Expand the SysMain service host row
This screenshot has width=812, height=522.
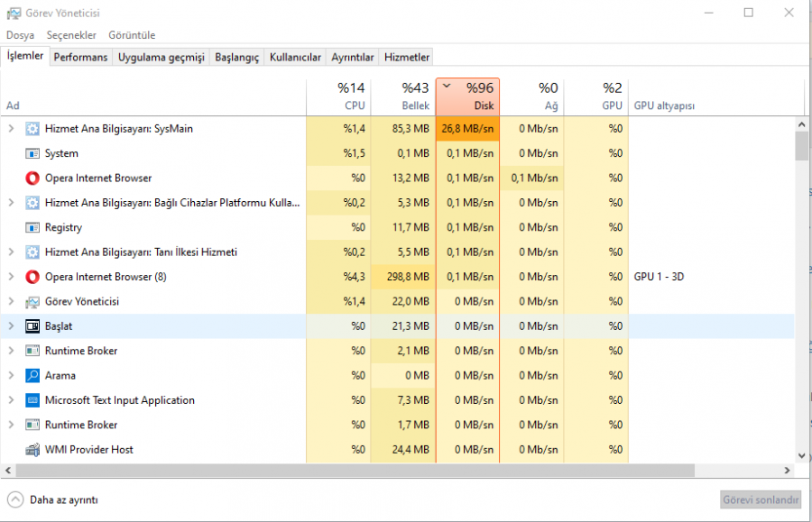click(12, 129)
